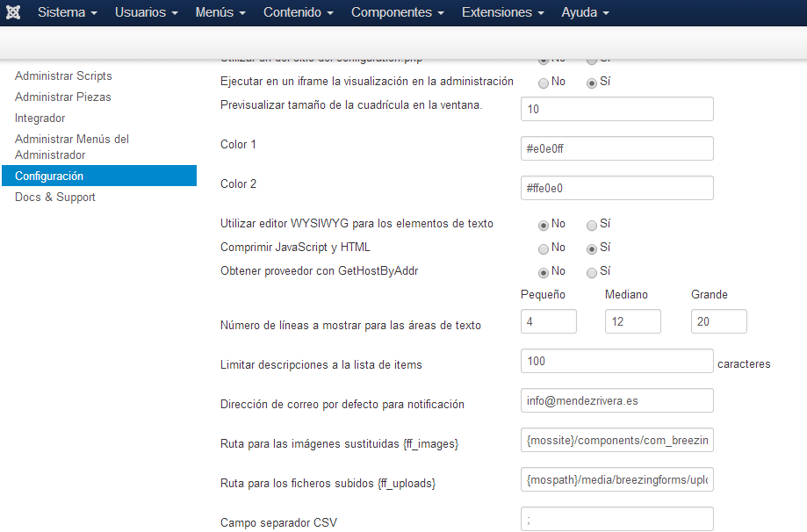
Task: Click the ff_uploads path field
Action: 617,479
